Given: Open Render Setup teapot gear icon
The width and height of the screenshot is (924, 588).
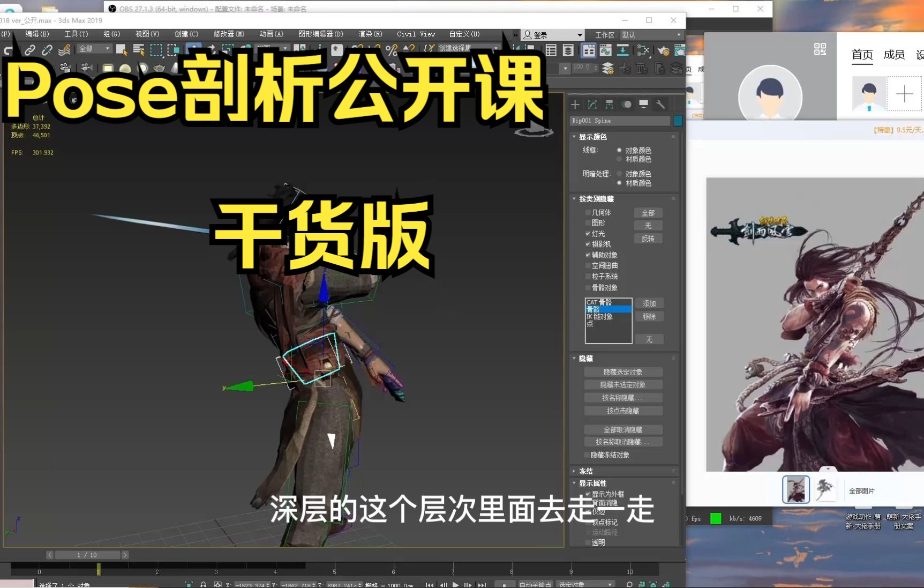Looking at the screenshot, I should point(664,50).
